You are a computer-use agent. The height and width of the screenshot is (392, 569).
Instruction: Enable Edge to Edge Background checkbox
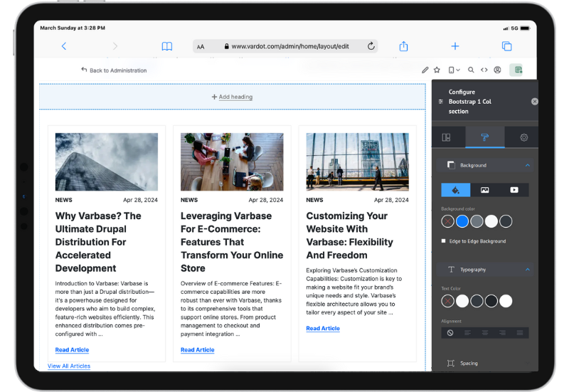[x=444, y=241]
